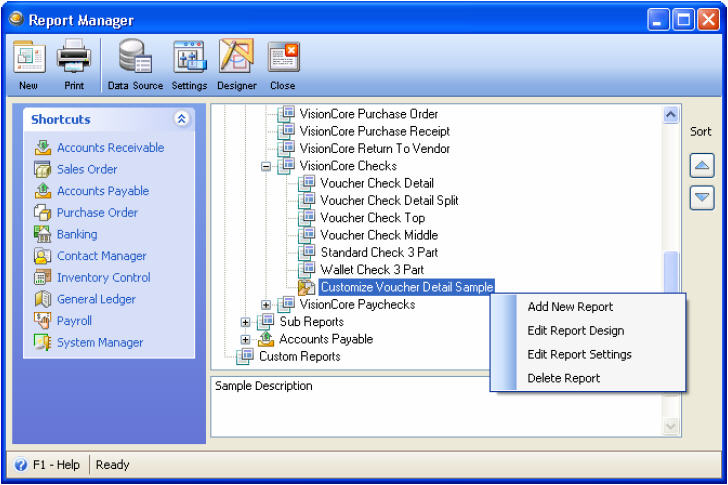Maximize the Report Manager window
Image resolution: width=728 pixels, height=485 pixels.
click(x=683, y=20)
